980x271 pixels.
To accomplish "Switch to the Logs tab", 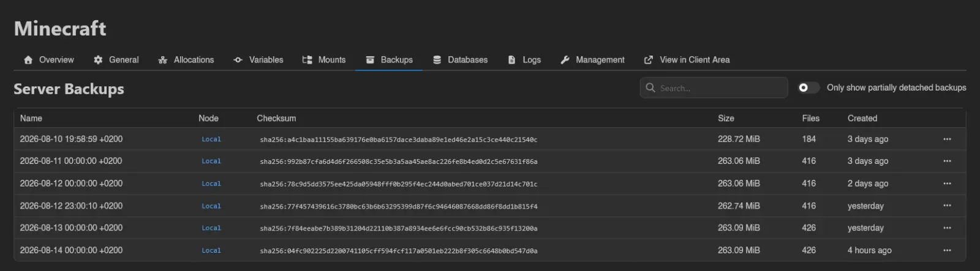I will pos(524,60).
